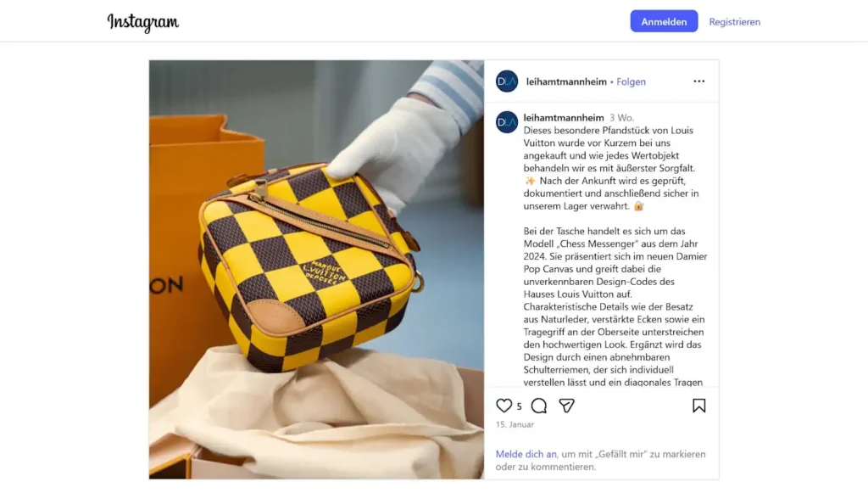Click the "Melde dich an" link
Image resolution: width=868 pixels, height=504 pixels.
(x=526, y=454)
